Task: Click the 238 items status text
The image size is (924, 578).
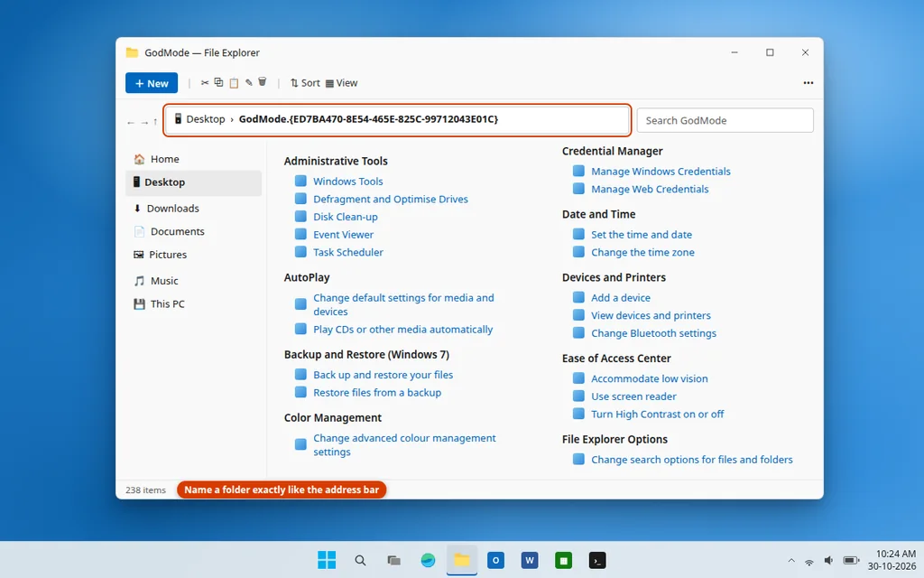Action: (x=145, y=490)
